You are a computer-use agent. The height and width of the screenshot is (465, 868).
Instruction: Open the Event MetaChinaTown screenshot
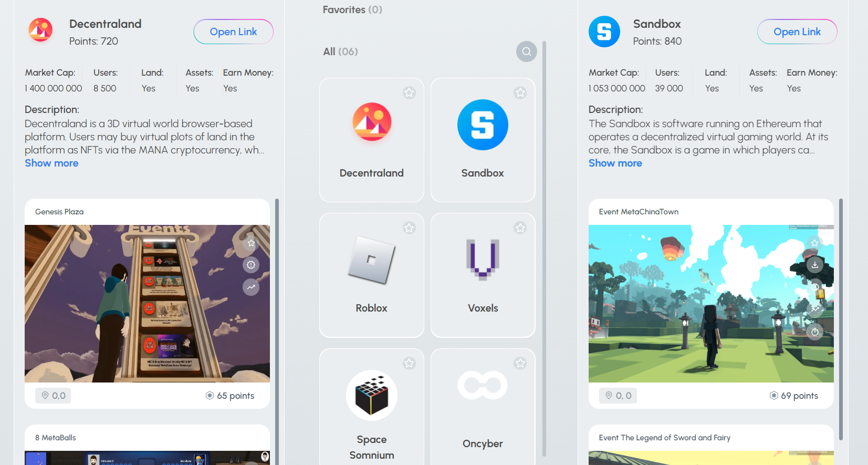tap(711, 304)
